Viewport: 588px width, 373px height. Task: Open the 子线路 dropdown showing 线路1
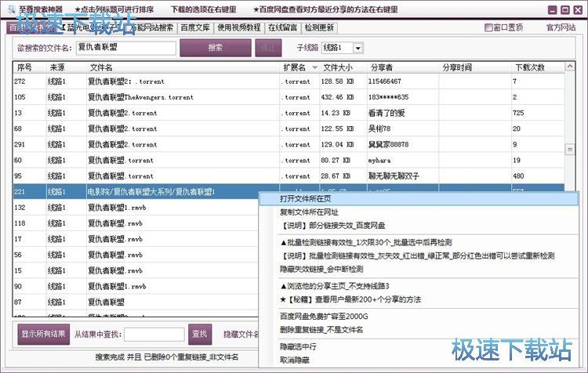(x=342, y=48)
